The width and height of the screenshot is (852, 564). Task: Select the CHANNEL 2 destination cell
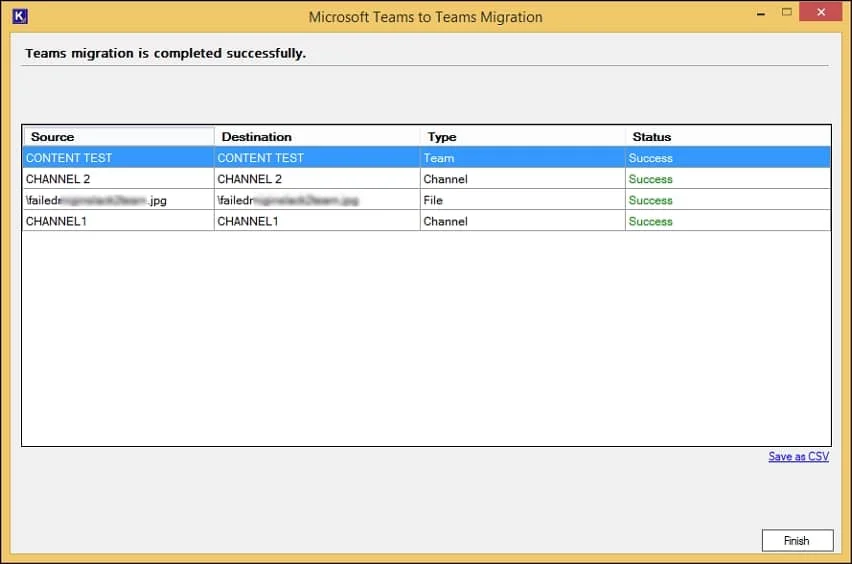pos(317,179)
